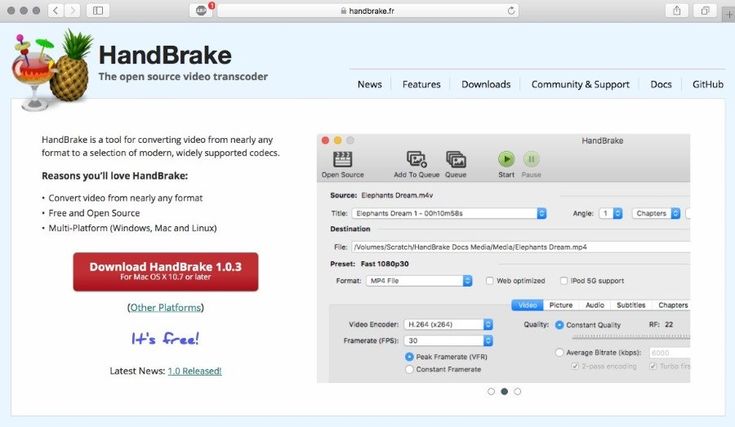The height and width of the screenshot is (427, 735).
Task: Select the third carousel dot
Action: click(518, 391)
